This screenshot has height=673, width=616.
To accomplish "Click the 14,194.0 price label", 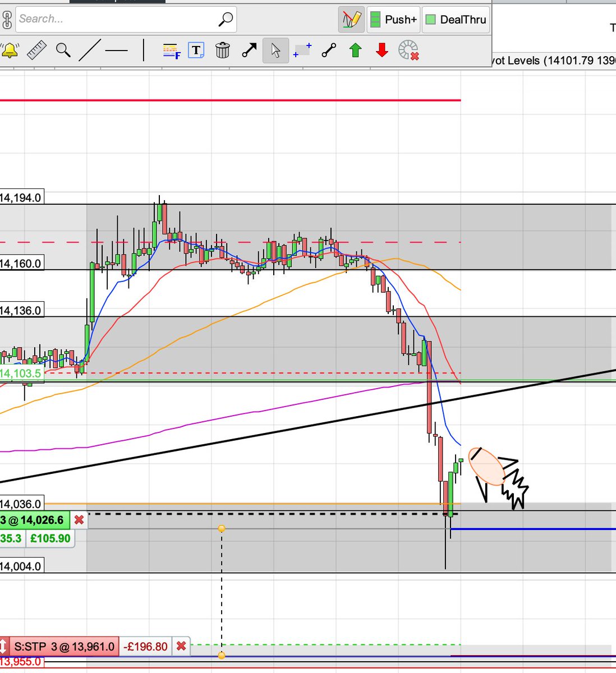I will 21,197.
